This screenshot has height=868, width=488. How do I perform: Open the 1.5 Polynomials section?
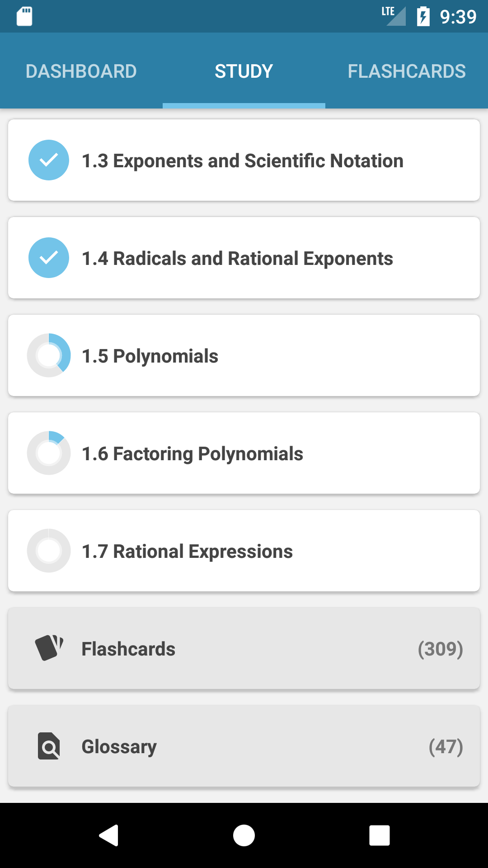244,355
